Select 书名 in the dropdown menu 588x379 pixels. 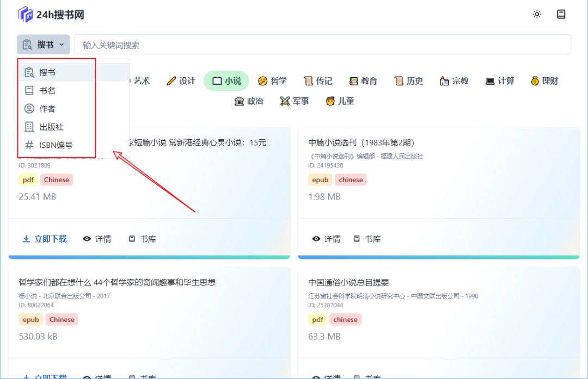click(74, 90)
